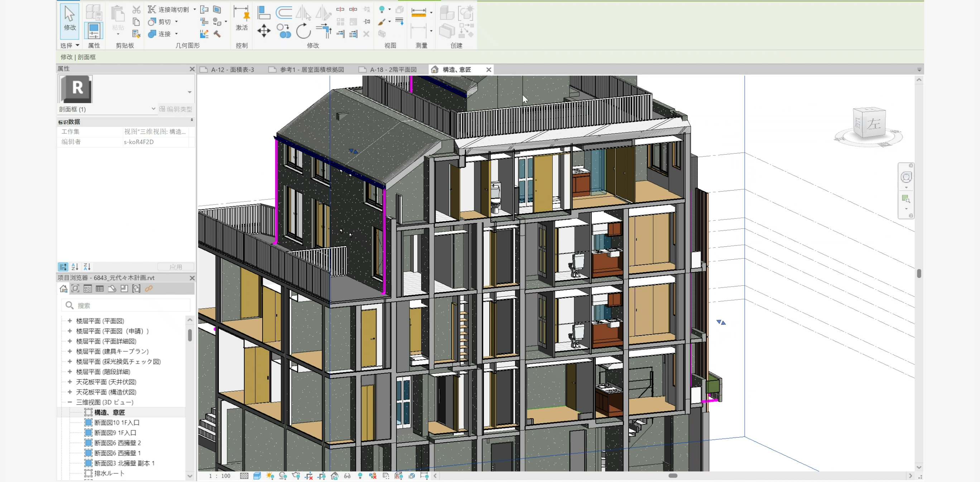
Task: Click the Offset tool icon
Action: pos(284,12)
